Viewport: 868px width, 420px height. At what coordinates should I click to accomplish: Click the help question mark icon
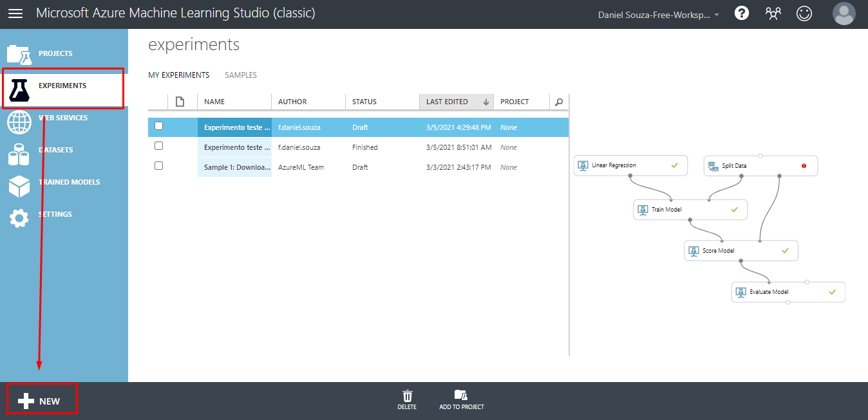[742, 14]
